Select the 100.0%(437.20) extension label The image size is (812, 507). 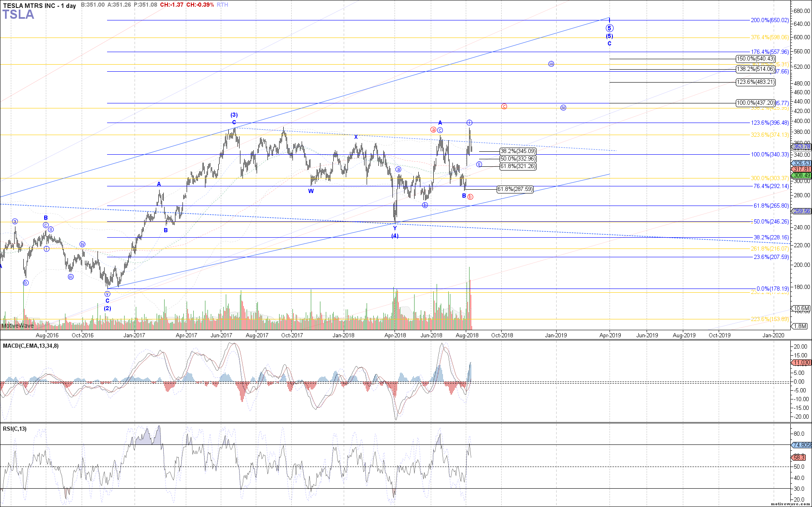click(755, 103)
